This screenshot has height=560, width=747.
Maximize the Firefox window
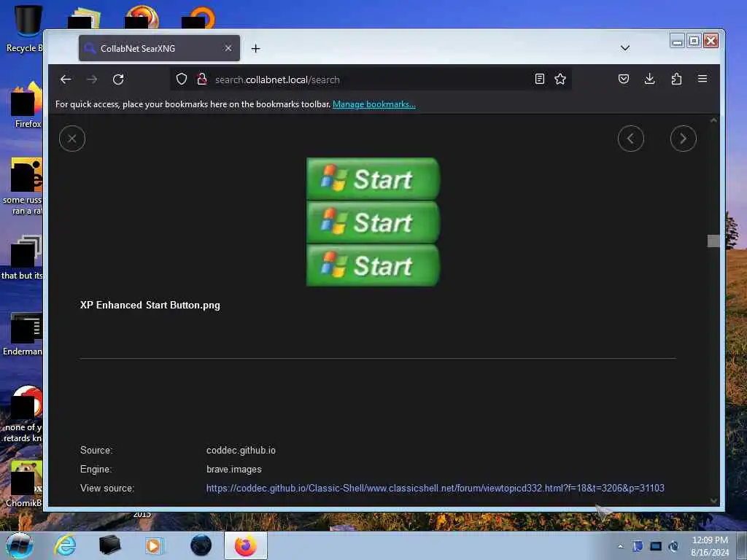[x=694, y=41]
